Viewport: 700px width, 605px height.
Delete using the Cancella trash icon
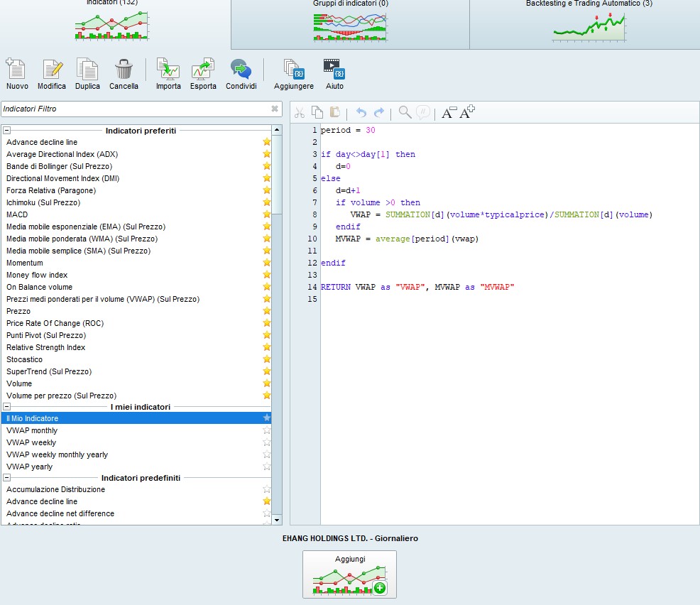coord(124,70)
